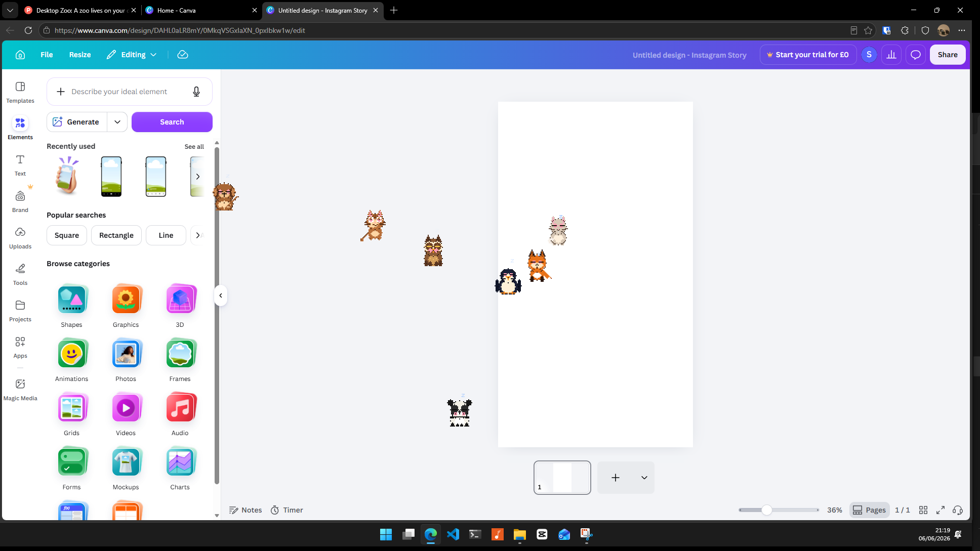Open the Apps panel

click(x=20, y=347)
